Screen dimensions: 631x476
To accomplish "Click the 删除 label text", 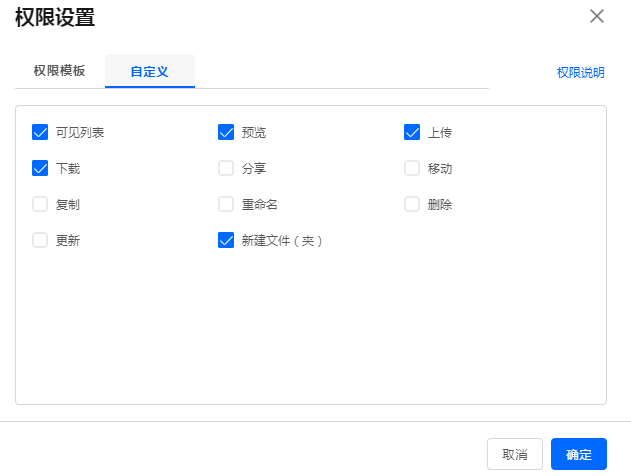I will click(x=440, y=204).
